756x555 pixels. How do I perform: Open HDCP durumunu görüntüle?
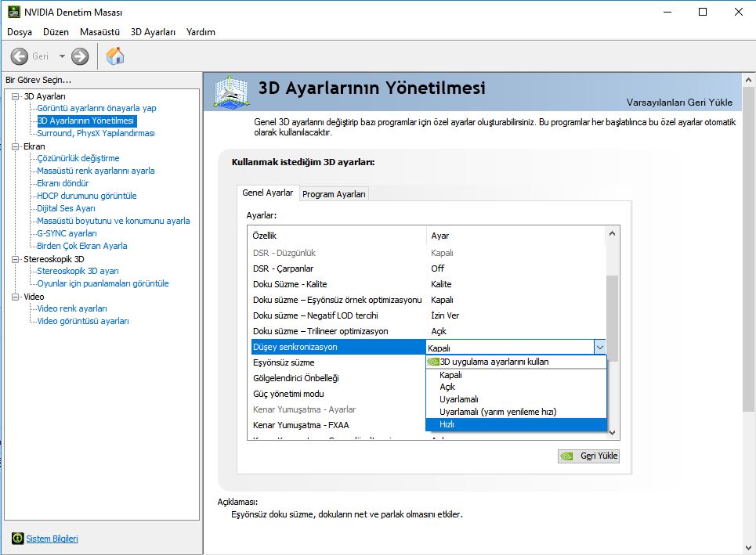[x=87, y=196]
